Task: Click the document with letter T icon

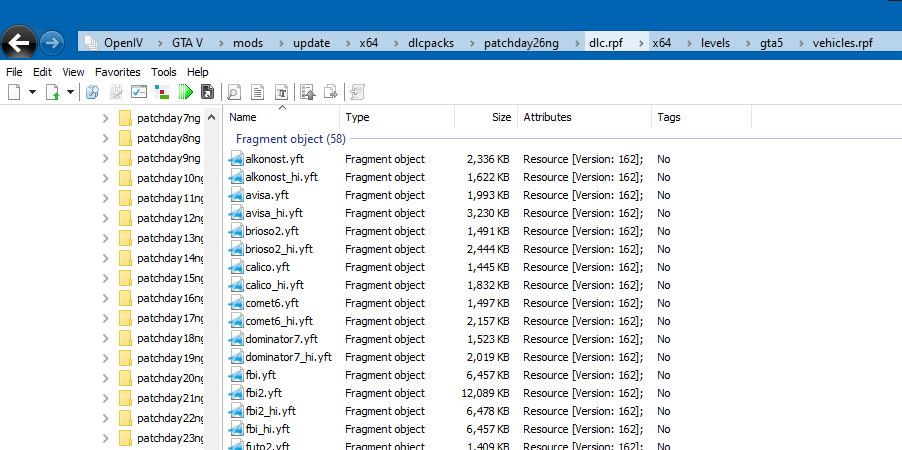Action: click(x=281, y=92)
